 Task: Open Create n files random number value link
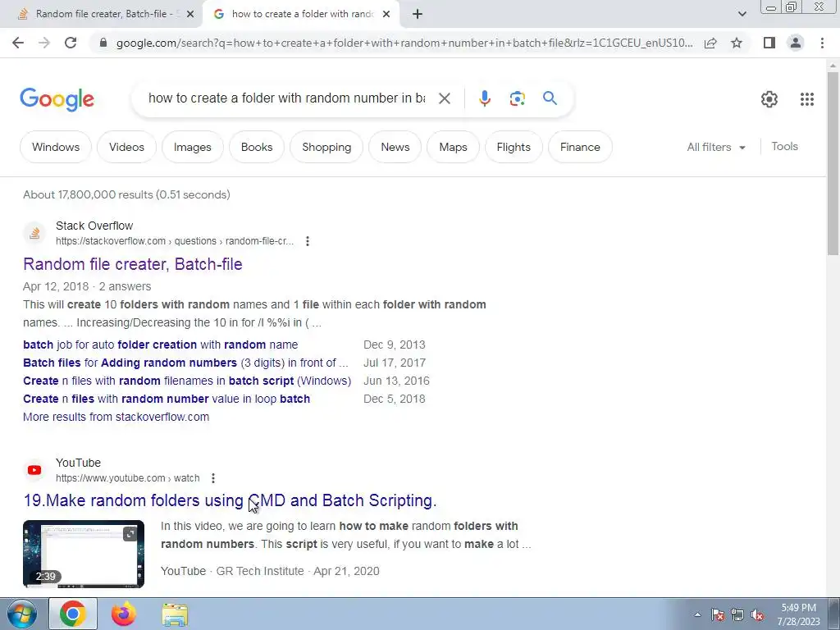coord(167,399)
